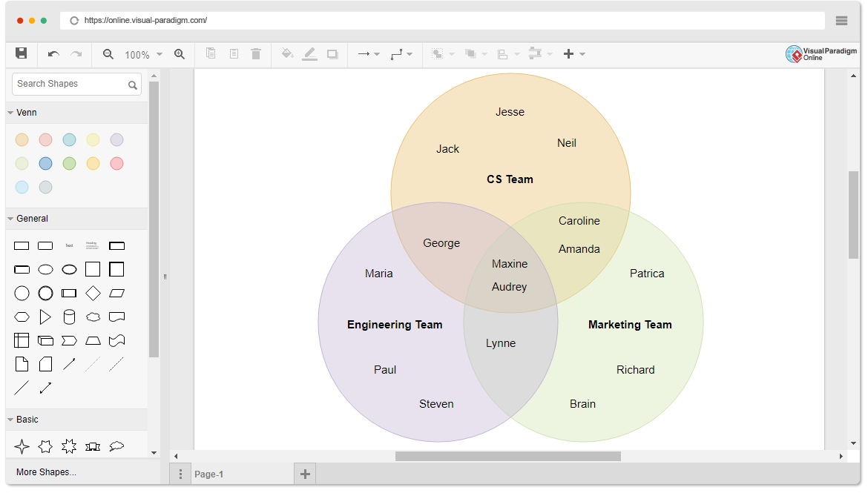Select the internal storage table shape
Screen dimensions: 868x493
point(22,340)
